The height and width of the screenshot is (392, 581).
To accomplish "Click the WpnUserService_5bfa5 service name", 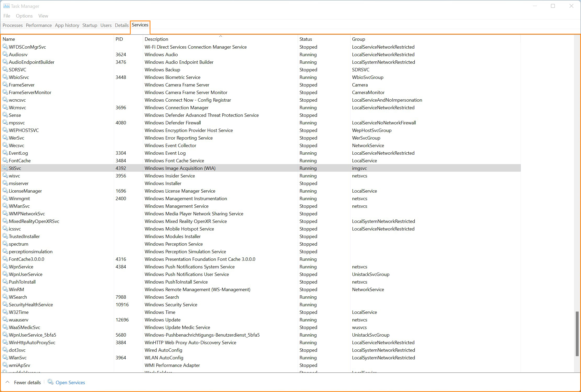I will (32, 335).
